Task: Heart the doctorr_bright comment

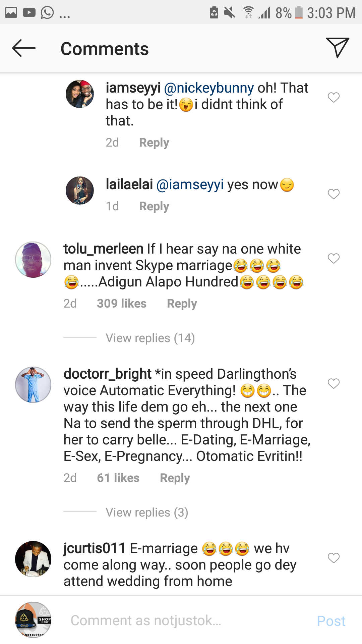Action: point(334,383)
